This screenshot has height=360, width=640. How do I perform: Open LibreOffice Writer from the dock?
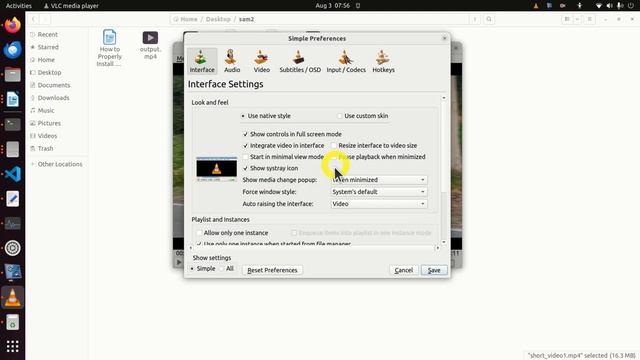(x=13, y=100)
